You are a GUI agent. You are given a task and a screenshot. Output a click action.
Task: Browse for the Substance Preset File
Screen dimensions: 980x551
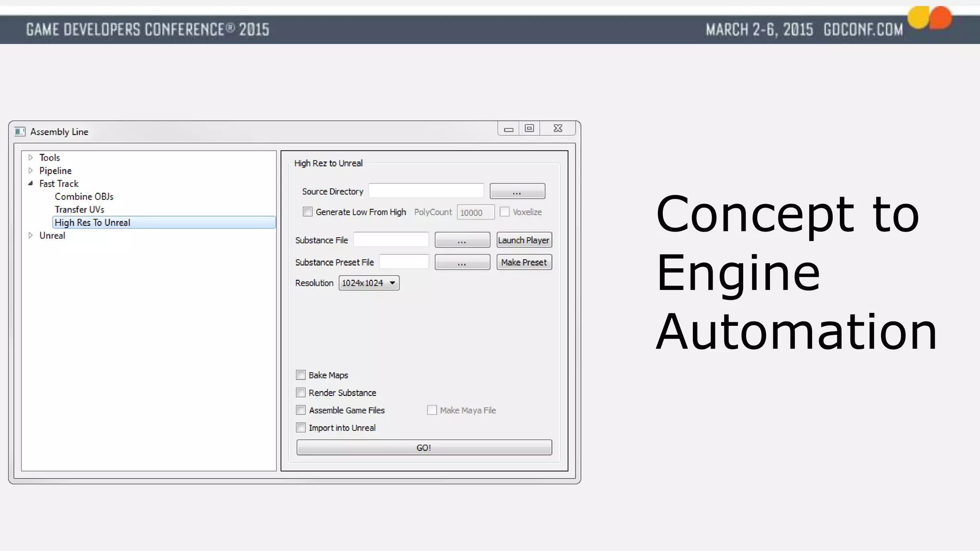point(462,262)
